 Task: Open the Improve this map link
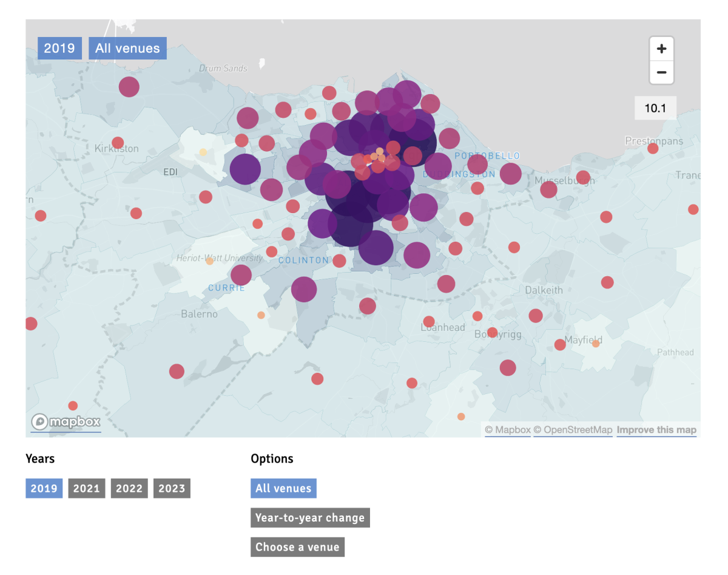tap(656, 429)
